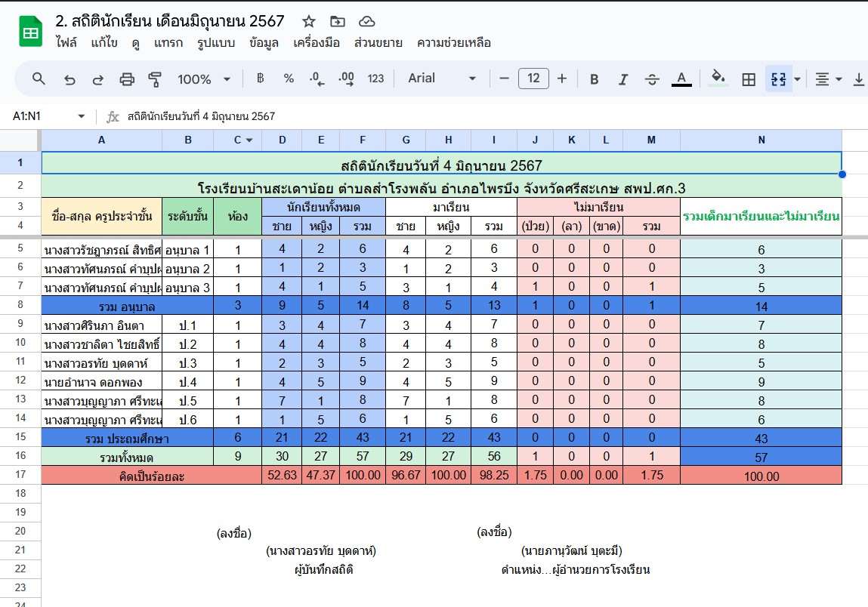The height and width of the screenshot is (607, 868).
Task: Select column F header
Action: point(363,140)
